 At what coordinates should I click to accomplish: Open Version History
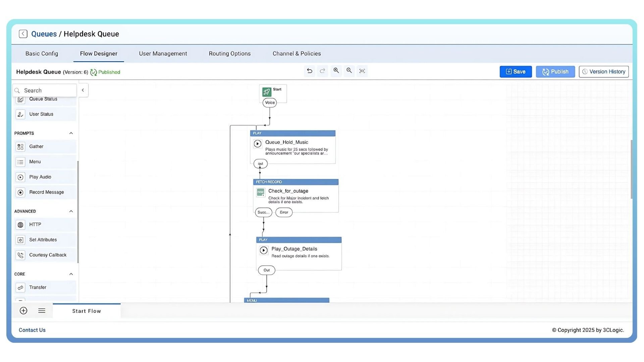tap(603, 72)
